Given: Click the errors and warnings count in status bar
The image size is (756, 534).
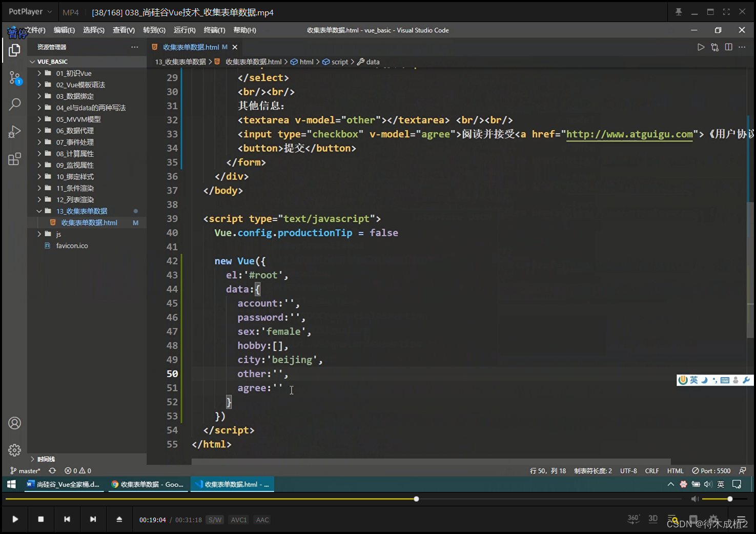Looking at the screenshot, I should point(78,470).
